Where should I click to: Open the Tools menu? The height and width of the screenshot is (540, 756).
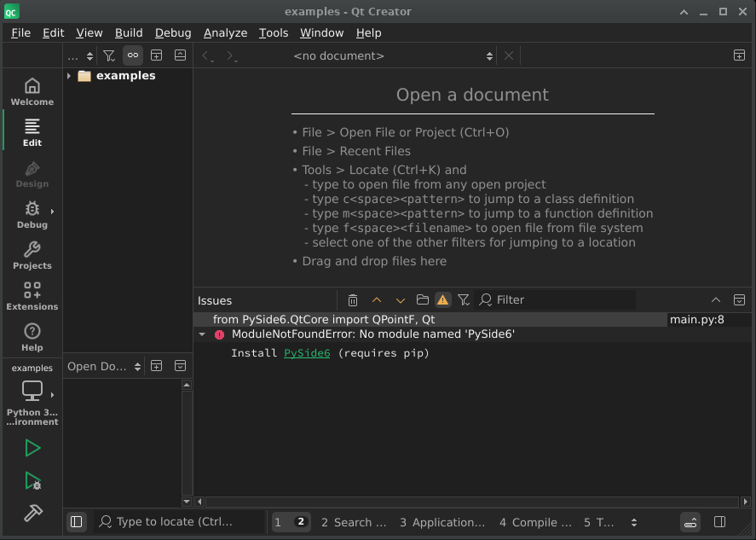[274, 32]
